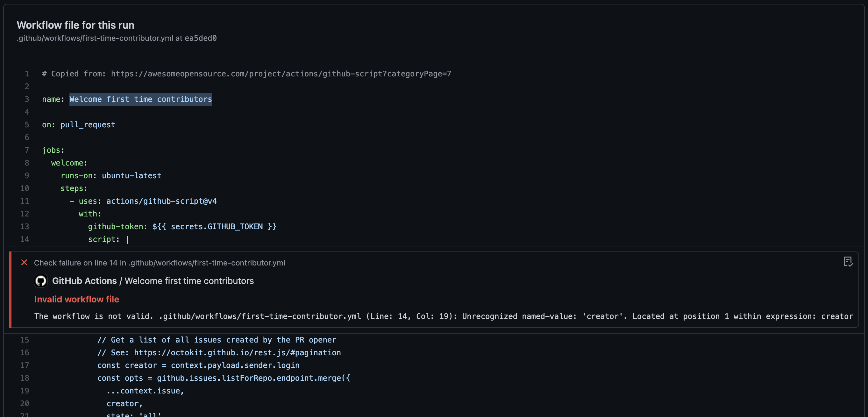
Task: Open the awesomeopensource.com link in the comment
Action: click(x=281, y=74)
